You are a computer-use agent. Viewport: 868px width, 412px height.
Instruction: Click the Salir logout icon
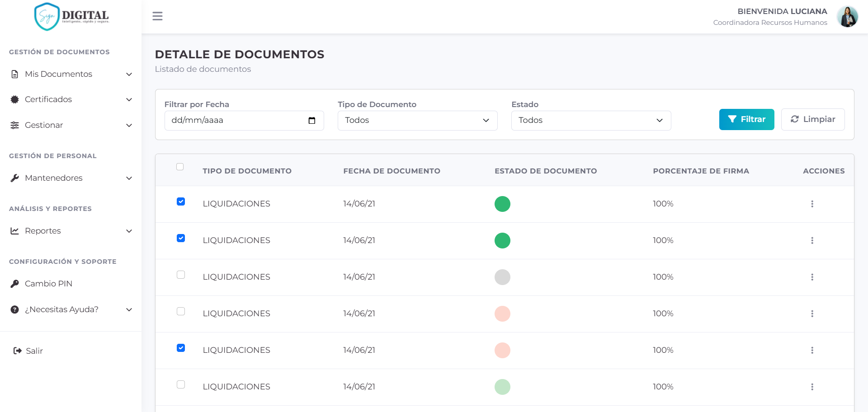18,351
